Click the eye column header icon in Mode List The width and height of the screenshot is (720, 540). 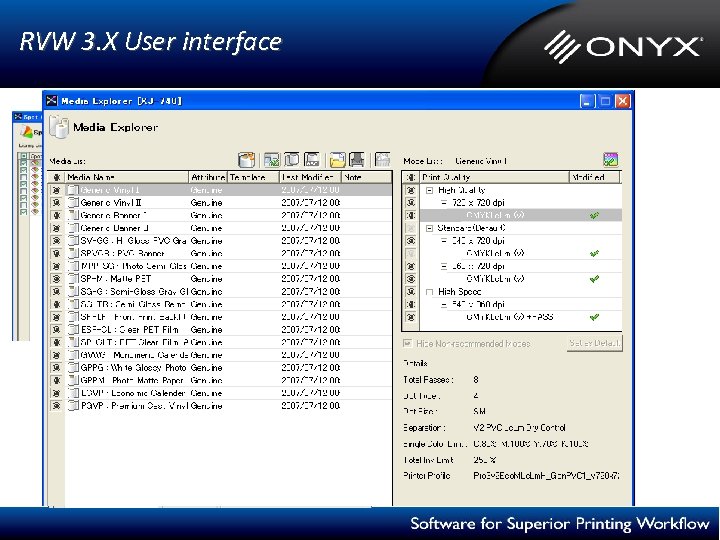tap(411, 177)
